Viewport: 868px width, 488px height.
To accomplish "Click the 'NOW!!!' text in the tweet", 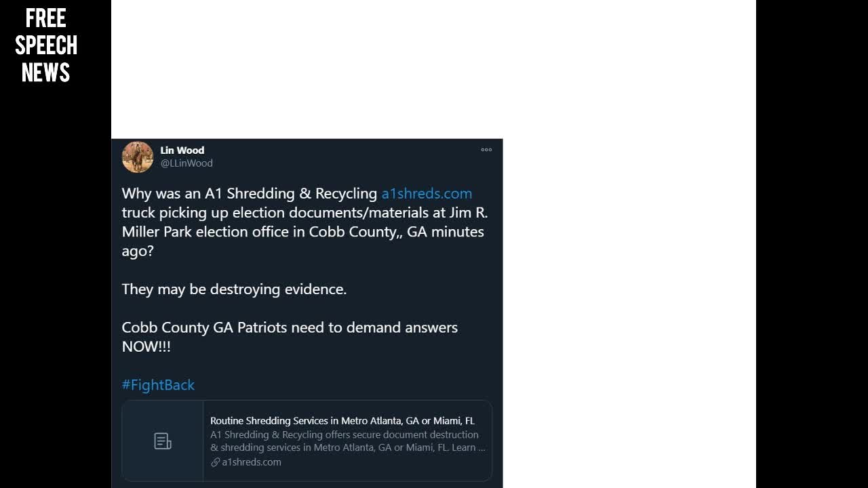I will tap(146, 347).
